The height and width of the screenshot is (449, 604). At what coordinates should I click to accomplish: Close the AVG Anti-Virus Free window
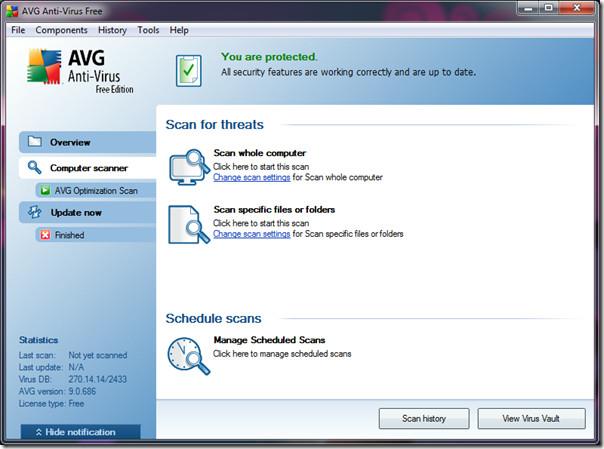577,8
